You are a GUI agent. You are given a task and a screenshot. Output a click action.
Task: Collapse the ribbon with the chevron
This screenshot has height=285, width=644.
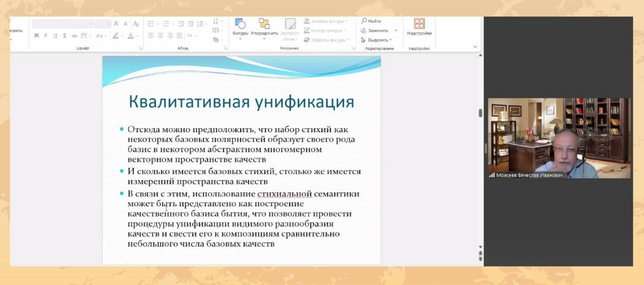476,47
